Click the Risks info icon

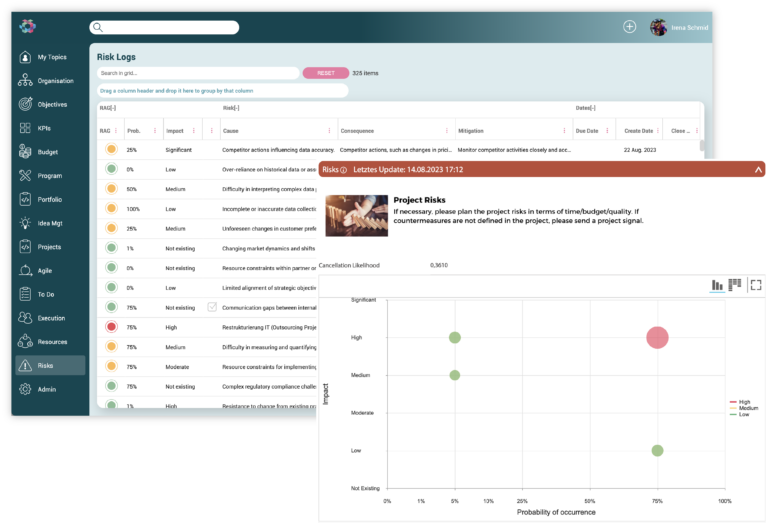coord(344,170)
